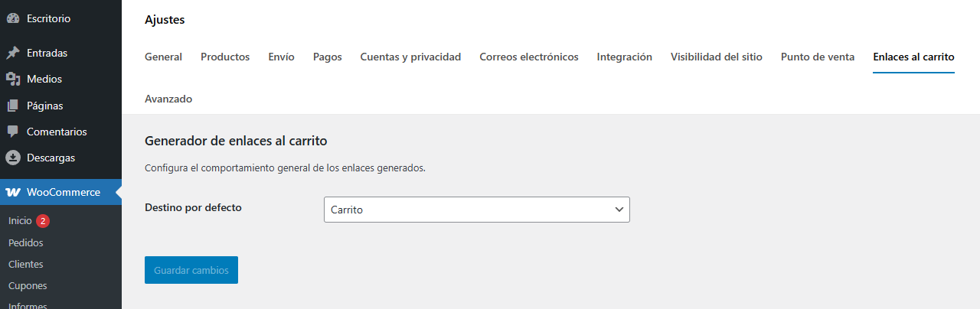Open the Pagos settings tab
The width and height of the screenshot is (980, 309).
point(327,57)
